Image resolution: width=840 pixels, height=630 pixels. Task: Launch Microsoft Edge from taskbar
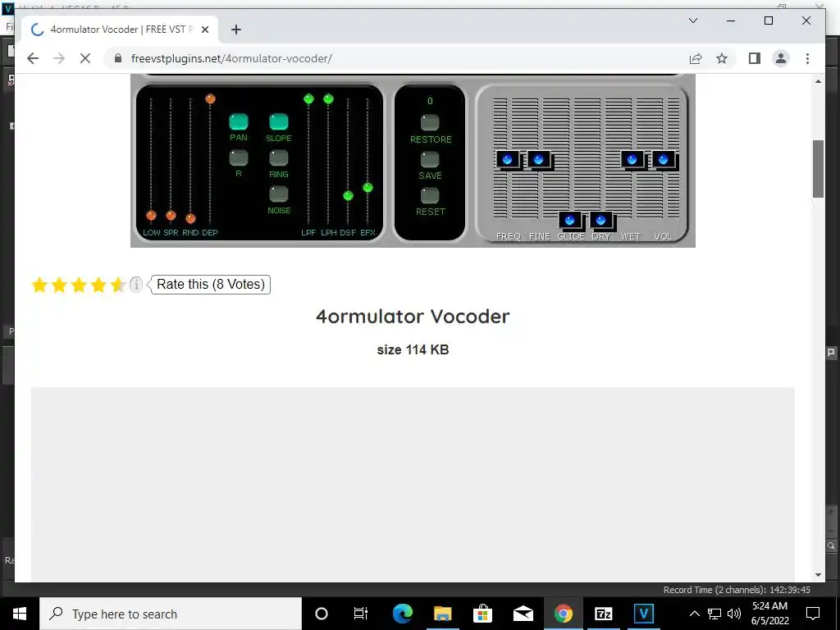click(x=402, y=614)
